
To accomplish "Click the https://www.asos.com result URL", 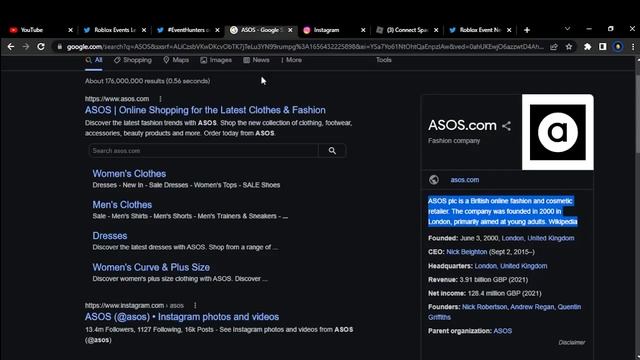I will click(x=117, y=99).
